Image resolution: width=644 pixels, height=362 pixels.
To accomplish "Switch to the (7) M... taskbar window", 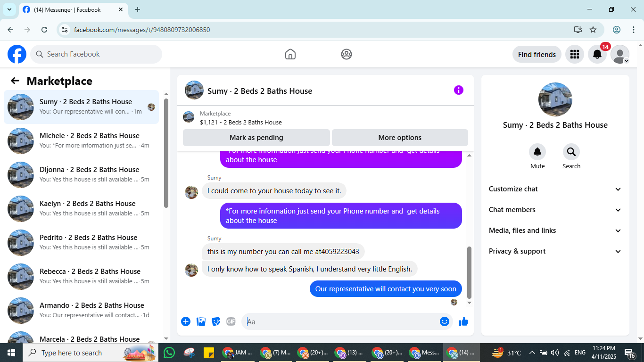I will (x=276, y=353).
